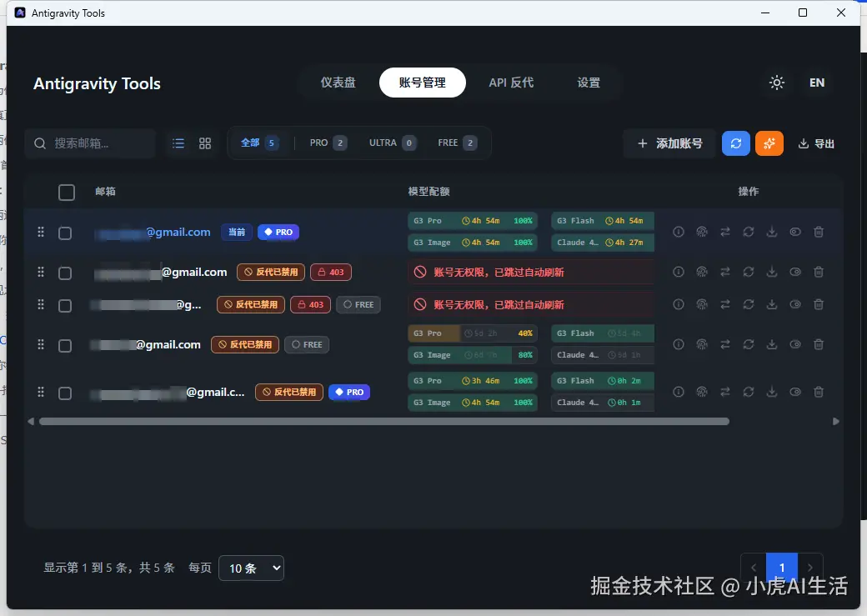
Task: Click the blue refresh-all-accounts button
Action: (736, 143)
